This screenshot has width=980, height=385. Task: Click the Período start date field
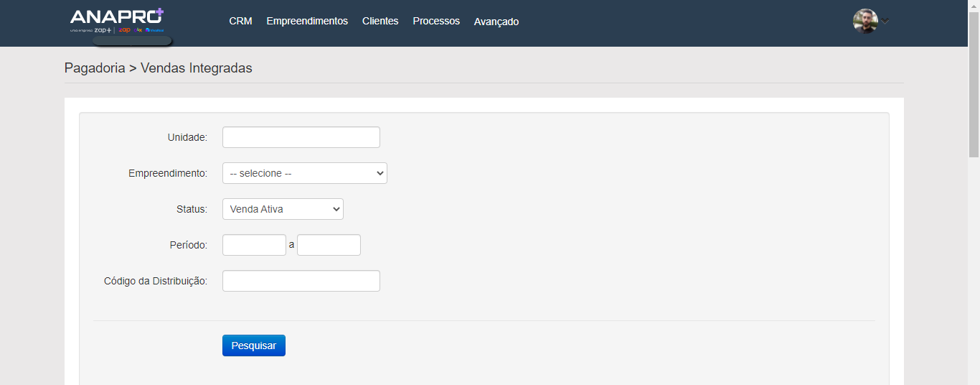(x=254, y=245)
